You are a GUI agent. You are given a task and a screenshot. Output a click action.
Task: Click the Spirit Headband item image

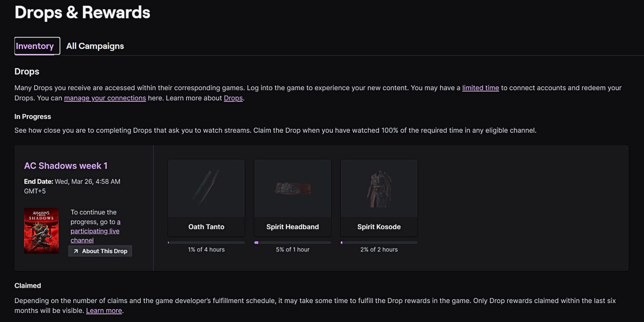coord(292,188)
